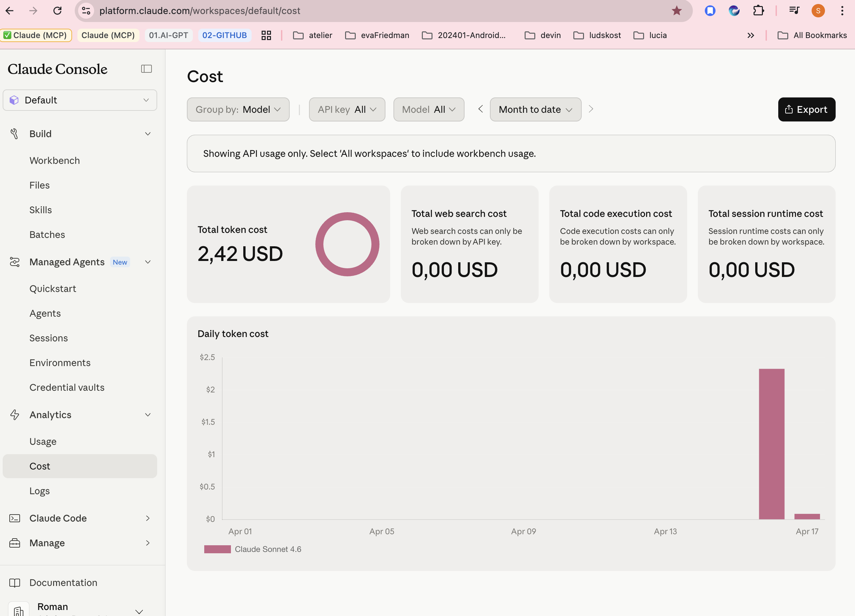Collapse the Managed Agents section chevron
The image size is (855, 616).
pos(148,262)
